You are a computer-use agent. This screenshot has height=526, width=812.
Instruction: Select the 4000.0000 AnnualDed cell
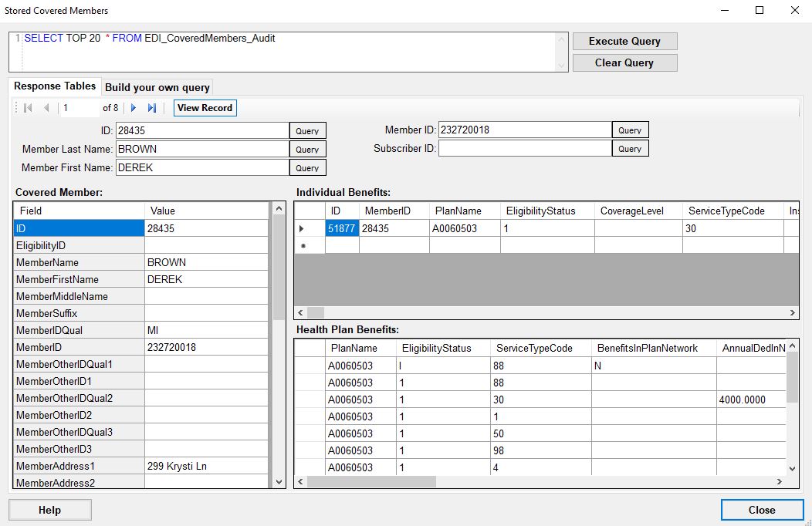point(751,400)
